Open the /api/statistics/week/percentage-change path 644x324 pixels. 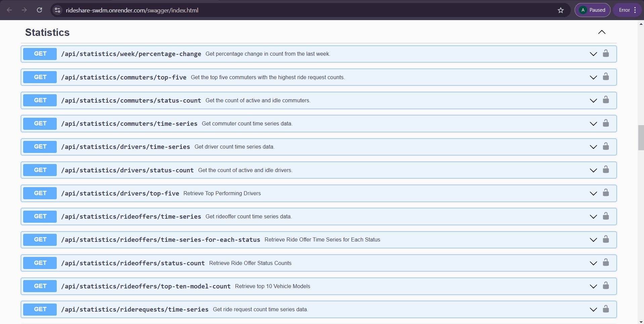coord(131,54)
